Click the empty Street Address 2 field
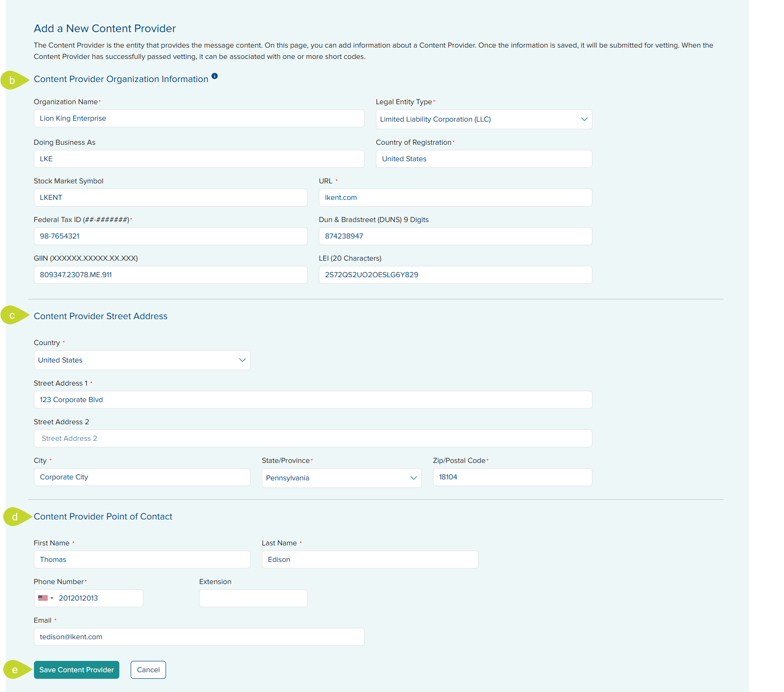The height and width of the screenshot is (692, 784). [313, 438]
